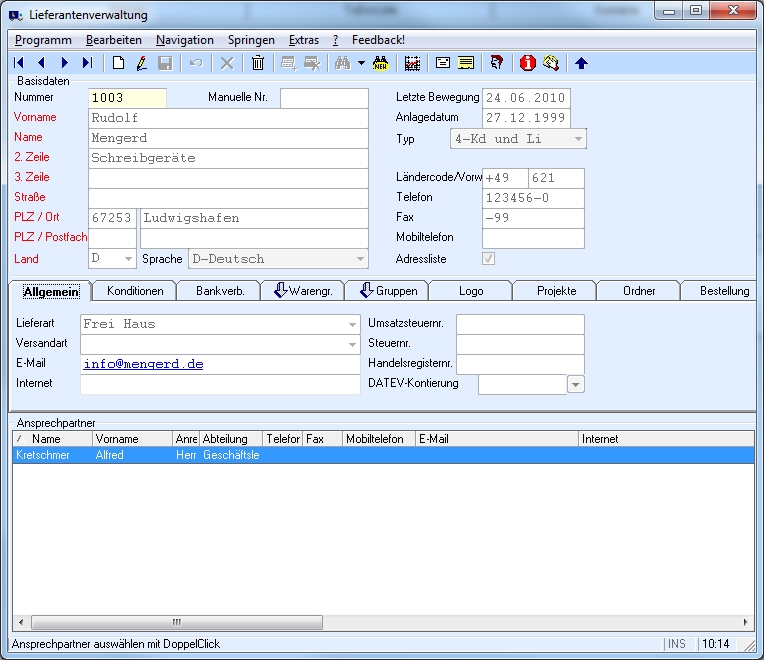Screen dimensions: 764x660
Task: Open the Typ dropdown
Action: (x=577, y=139)
